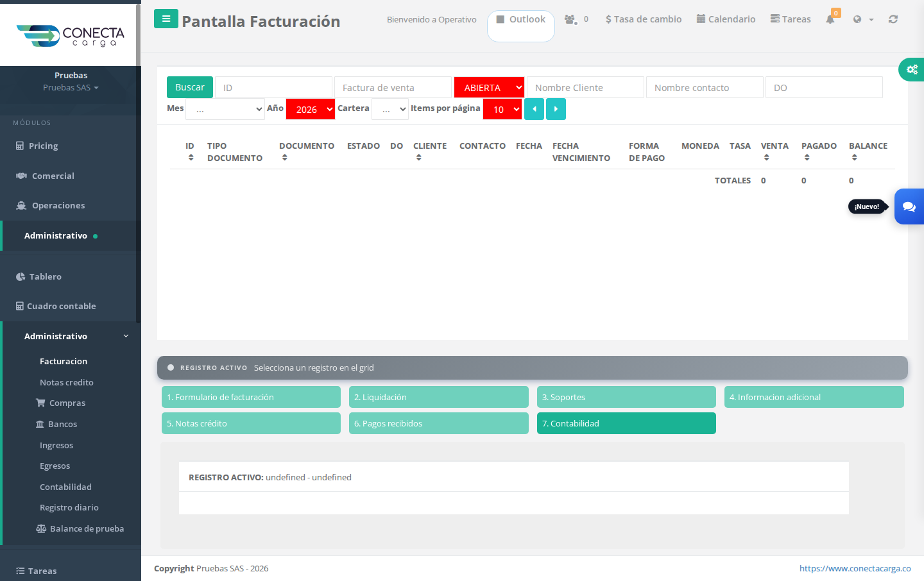Sort grid by PAGADO column

(807, 157)
